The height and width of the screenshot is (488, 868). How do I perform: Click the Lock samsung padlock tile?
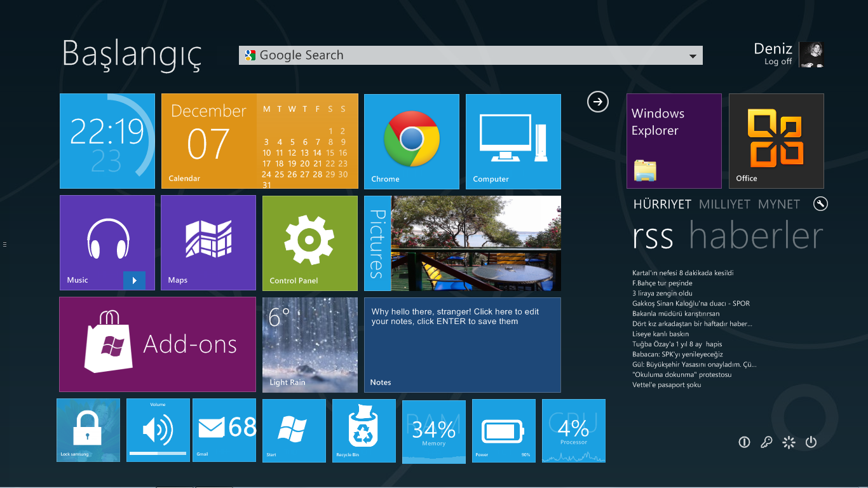[x=88, y=430]
